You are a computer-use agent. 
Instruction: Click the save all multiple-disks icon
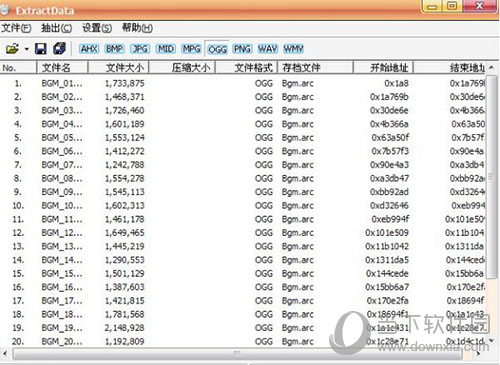coord(60,49)
